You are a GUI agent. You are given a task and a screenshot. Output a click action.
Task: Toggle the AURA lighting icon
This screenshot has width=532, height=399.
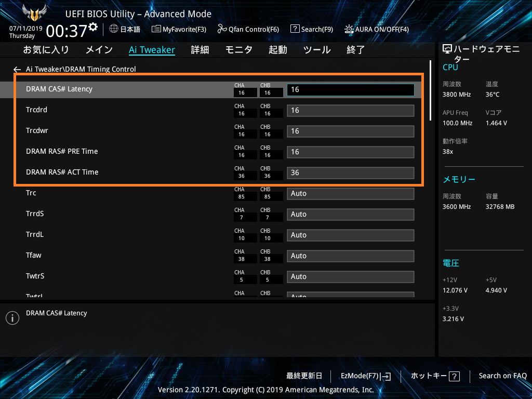349,29
